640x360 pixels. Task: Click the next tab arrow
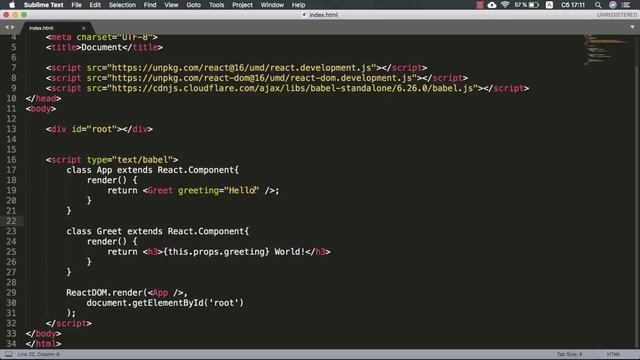point(13,27)
